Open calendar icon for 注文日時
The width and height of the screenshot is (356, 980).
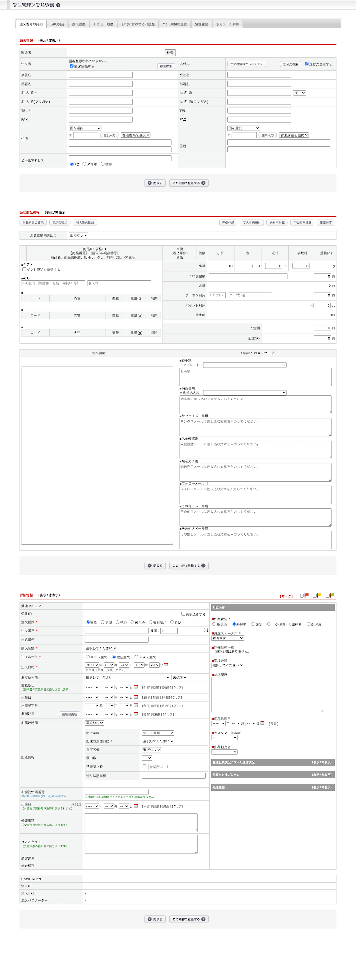(166, 665)
